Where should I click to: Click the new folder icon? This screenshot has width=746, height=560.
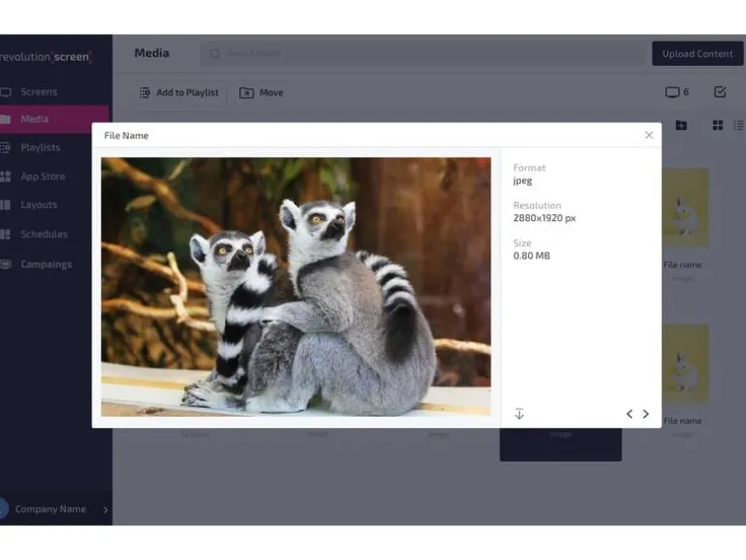point(681,125)
